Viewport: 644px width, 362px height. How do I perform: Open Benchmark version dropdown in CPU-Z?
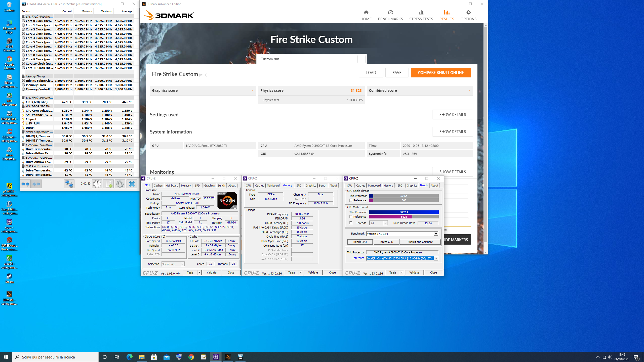(x=436, y=234)
